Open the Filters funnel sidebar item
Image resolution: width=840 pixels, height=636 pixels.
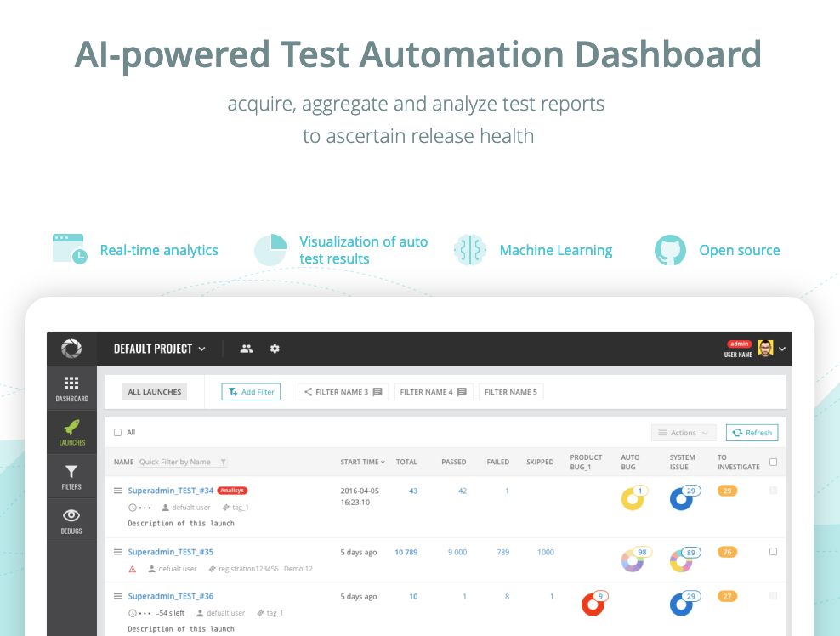[x=71, y=477]
